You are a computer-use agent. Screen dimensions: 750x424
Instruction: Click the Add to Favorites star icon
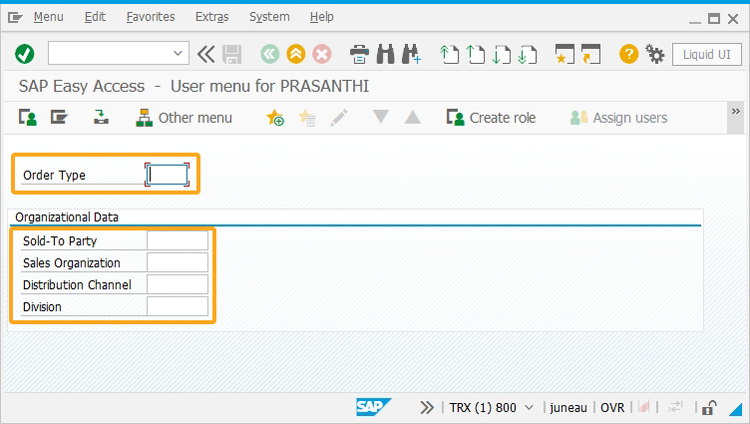click(x=275, y=117)
